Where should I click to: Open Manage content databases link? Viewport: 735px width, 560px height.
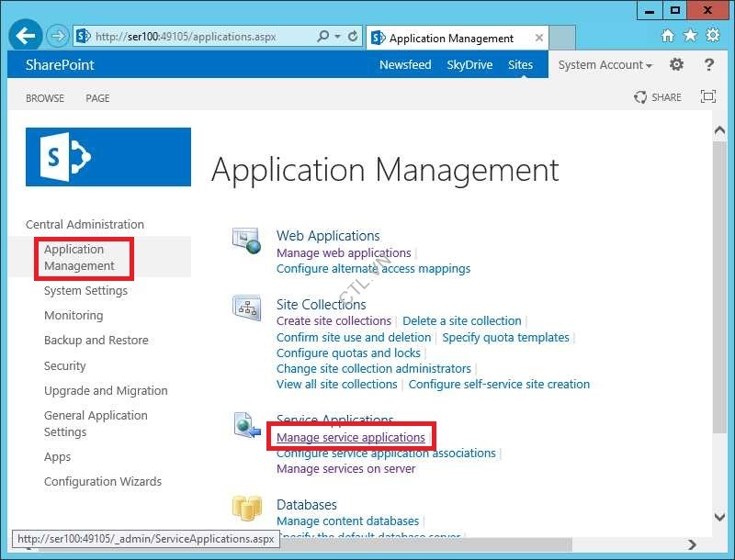coord(347,521)
